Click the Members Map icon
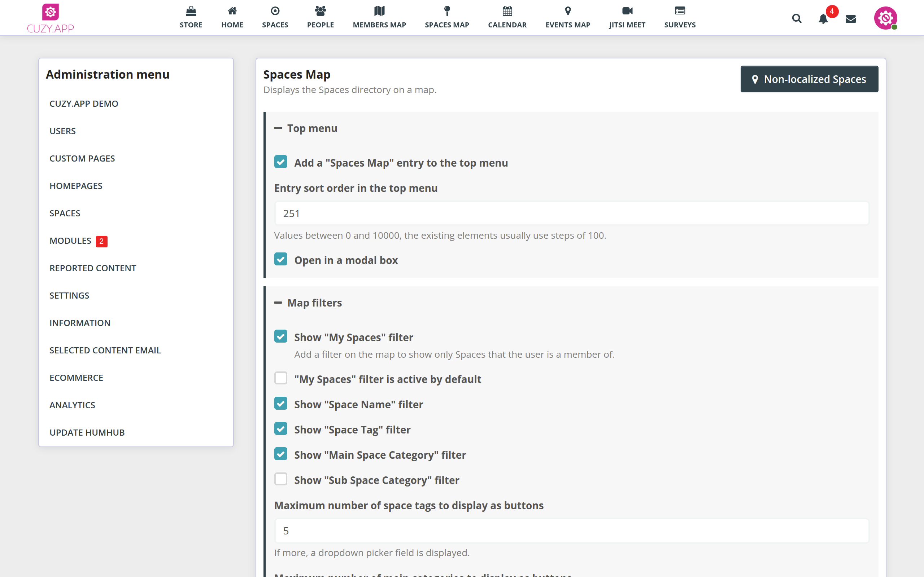924x577 pixels. [379, 11]
